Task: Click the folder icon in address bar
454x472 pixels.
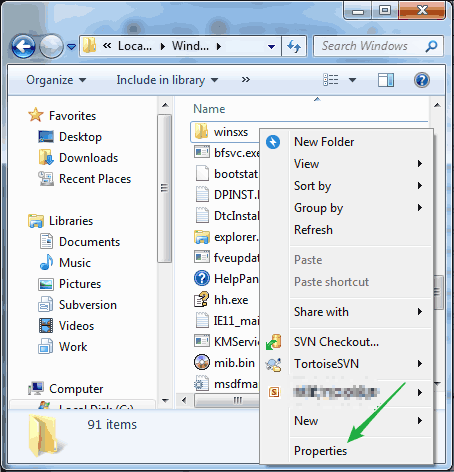Action: [x=89, y=46]
